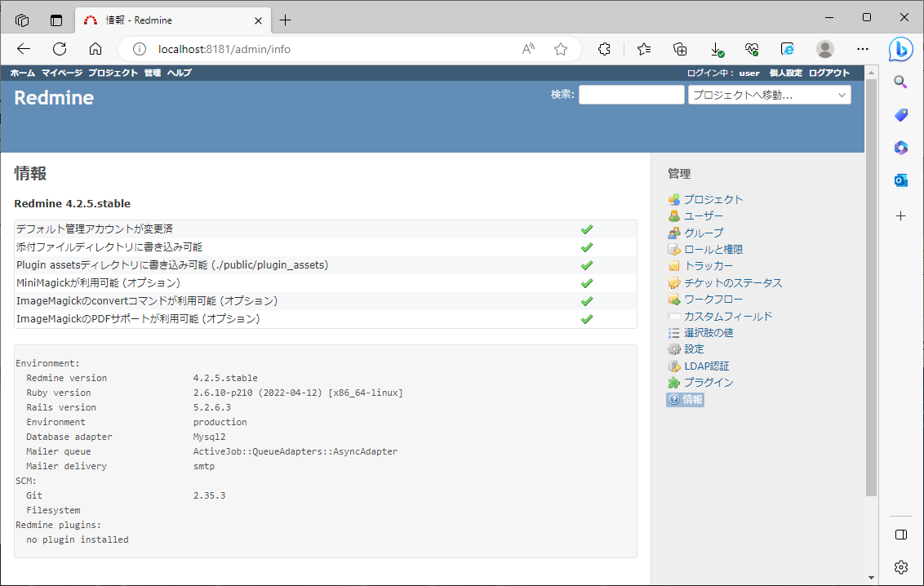The width and height of the screenshot is (924, 586).
Task: Expand the プロジェクトへ移動 dropdown
Action: click(x=769, y=95)
